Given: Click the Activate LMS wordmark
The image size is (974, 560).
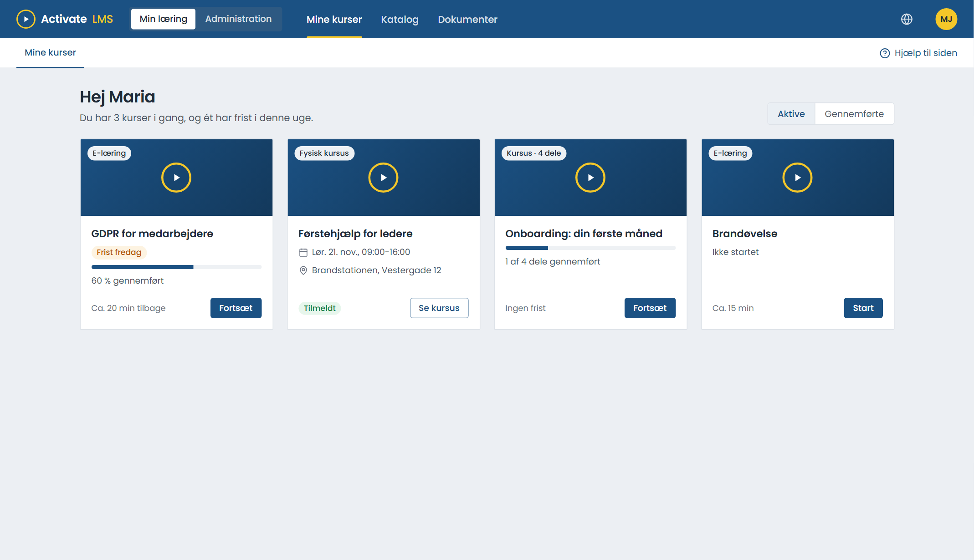Looking at the screenshot, I should coord(77,19).
